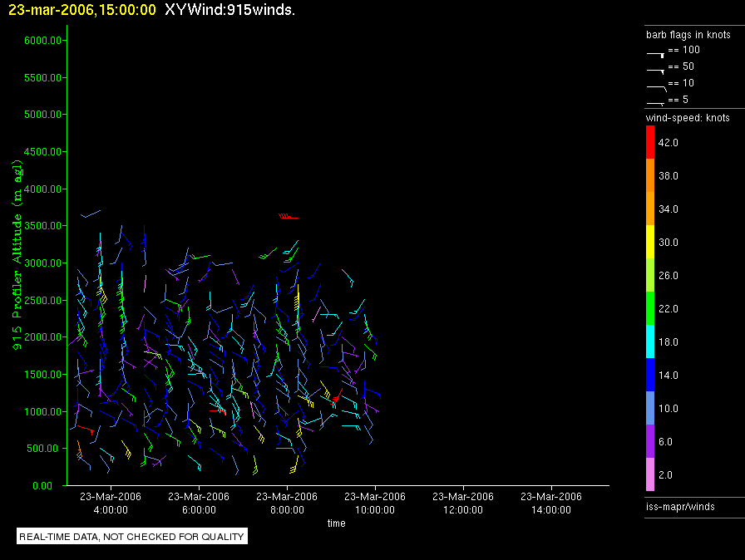Choose the pink 2.0 knots color swatch
The image size is (745, 560).
tap(650, 474)
